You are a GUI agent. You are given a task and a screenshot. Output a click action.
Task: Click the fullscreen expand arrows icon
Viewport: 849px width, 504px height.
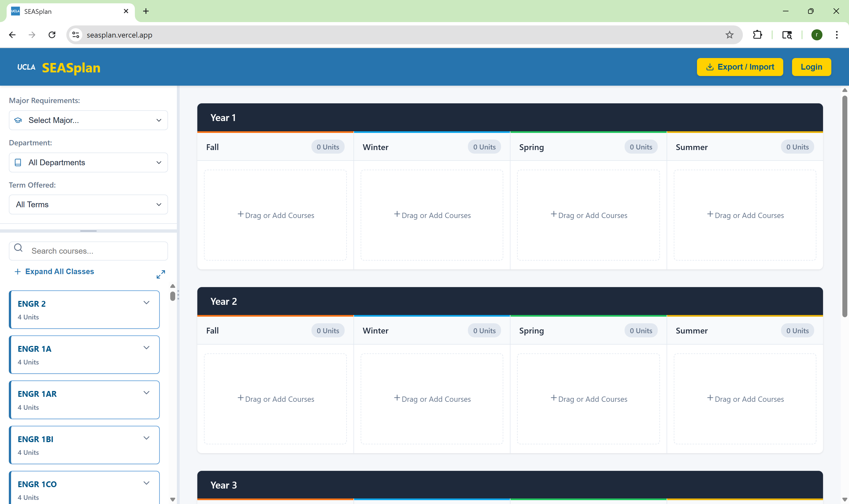161,274
